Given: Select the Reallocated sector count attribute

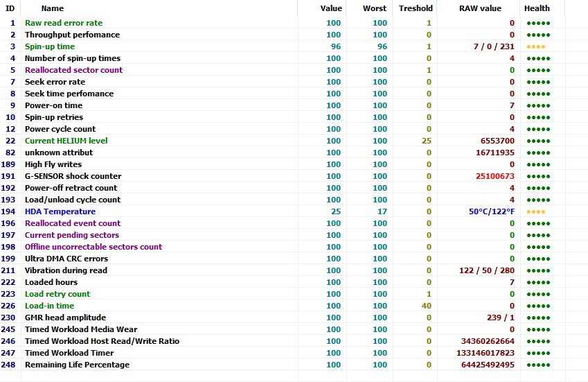Looking at the screenshot, I should click(73, 70).
